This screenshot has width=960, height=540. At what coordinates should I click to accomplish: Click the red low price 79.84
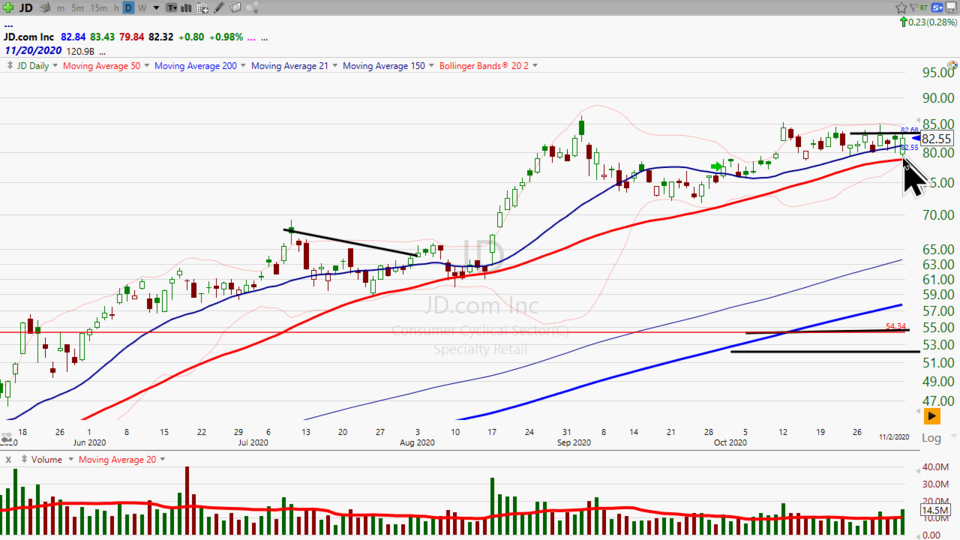[x=131, y=37]
